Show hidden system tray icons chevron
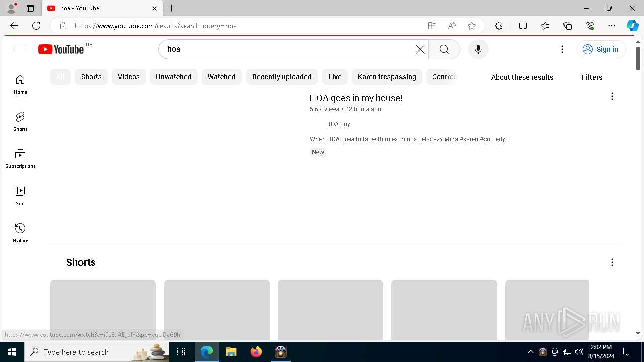The height and width of the screenshot is (362, 644). click(530, 352)
